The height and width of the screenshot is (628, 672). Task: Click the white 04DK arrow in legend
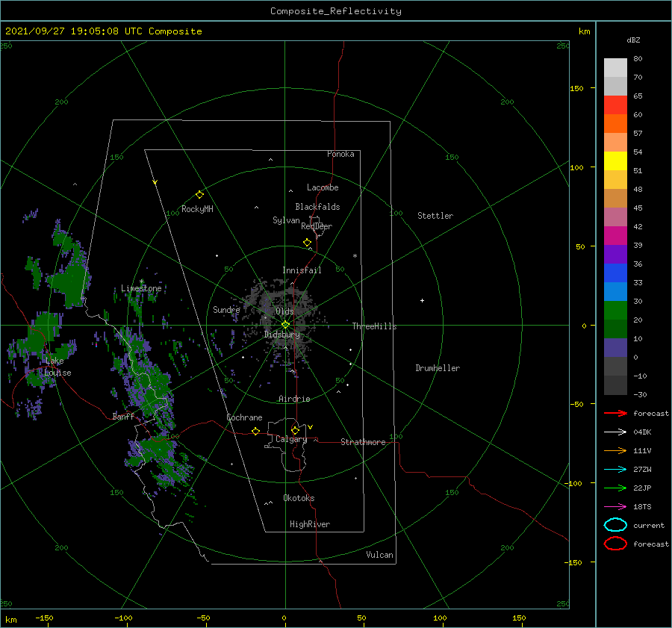pyautogui.click(x=615, y=432)
